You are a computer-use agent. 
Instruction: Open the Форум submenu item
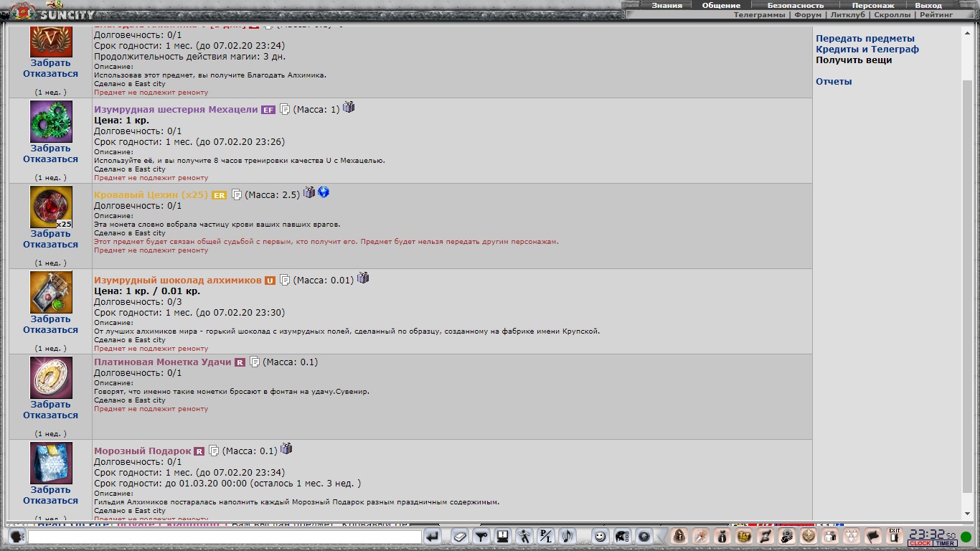click(x=808, y=14)
